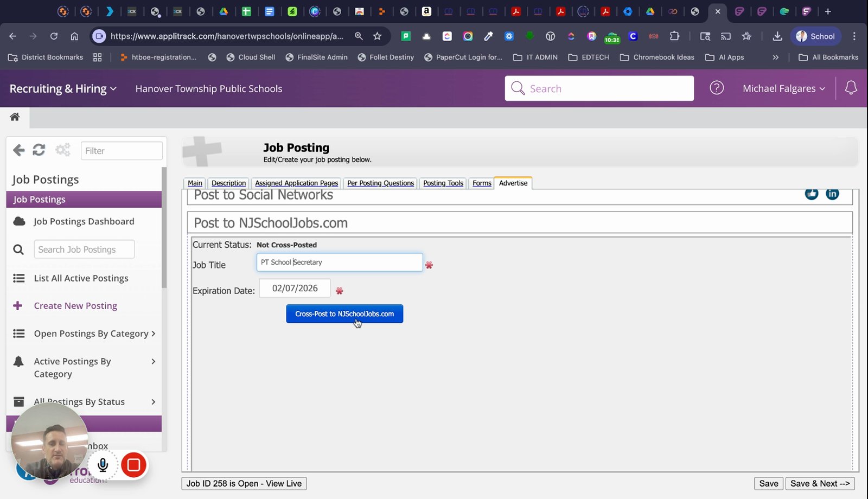Click the search magnifier next to Search Job Postings
This screenshot has height=499, width=868.
point(18,250)
